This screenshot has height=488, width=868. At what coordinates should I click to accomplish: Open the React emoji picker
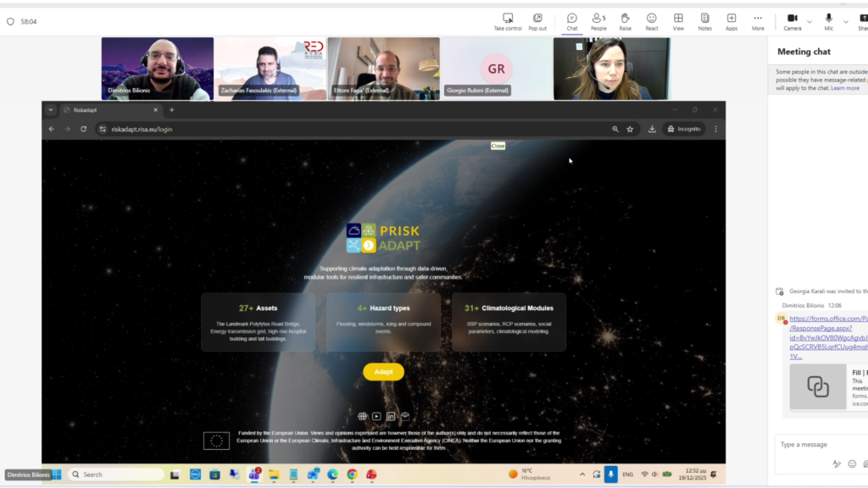pos(651,21)
